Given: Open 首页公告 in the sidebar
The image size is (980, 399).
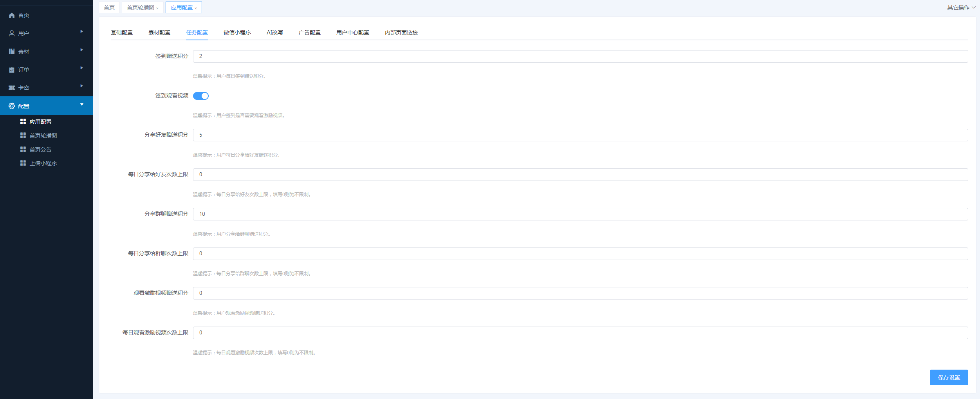Looking at the screenshot, I should click(x=40, y=150).
